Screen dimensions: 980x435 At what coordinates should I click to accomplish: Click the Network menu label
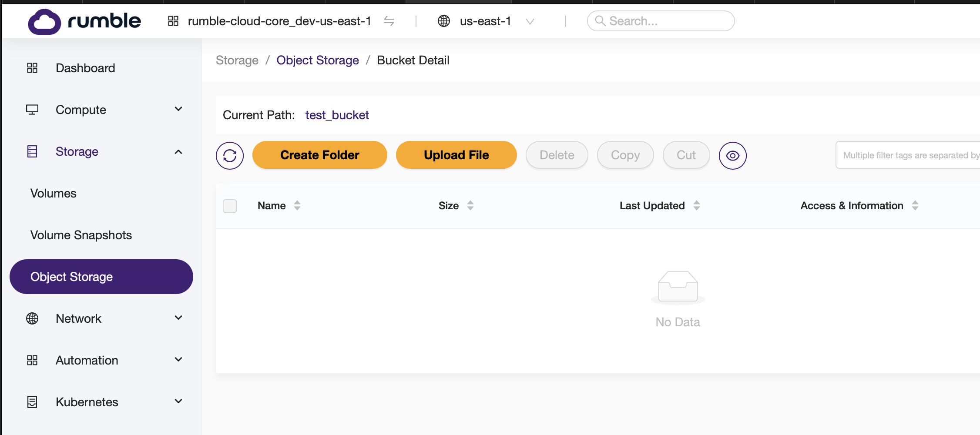tap(78, 318)
